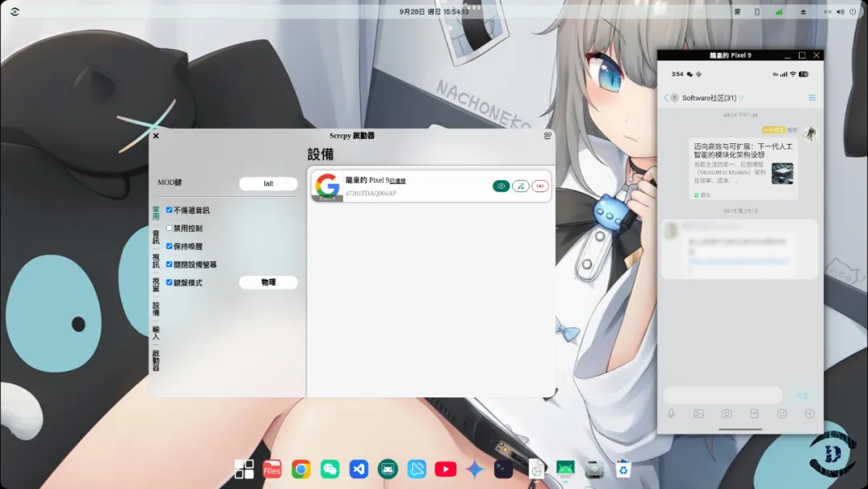Tap the plus icon to expand chat options
The width and height of the screenshot is (868, 489).
coord(809,413)
